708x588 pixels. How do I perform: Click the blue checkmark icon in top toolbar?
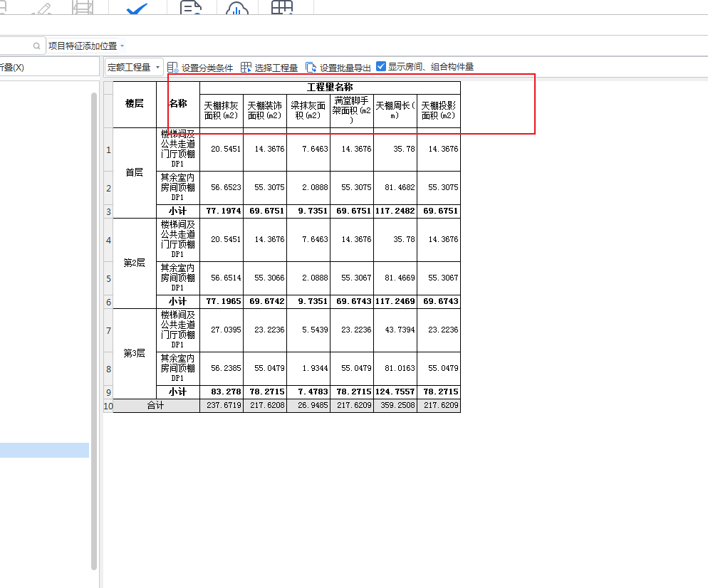137,8
